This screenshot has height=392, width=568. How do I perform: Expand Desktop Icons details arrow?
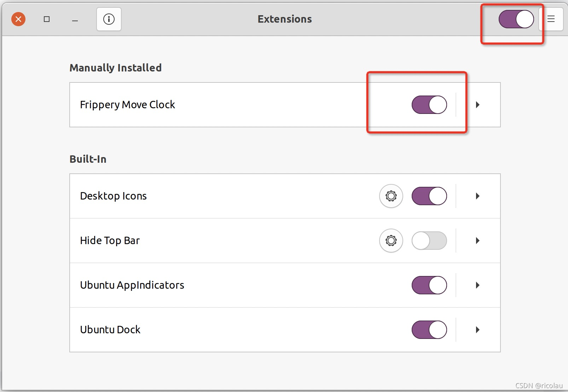click(x=478, y=196)
